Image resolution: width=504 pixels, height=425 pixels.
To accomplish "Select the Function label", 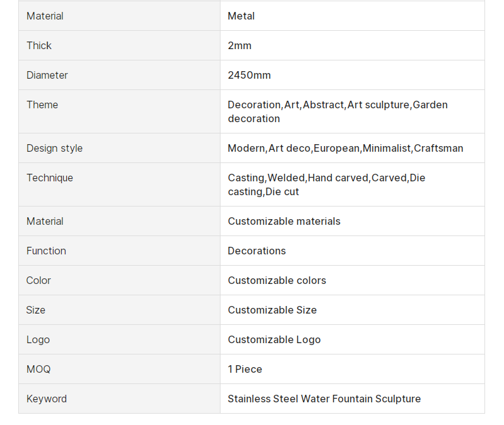I will pos(46,251).
